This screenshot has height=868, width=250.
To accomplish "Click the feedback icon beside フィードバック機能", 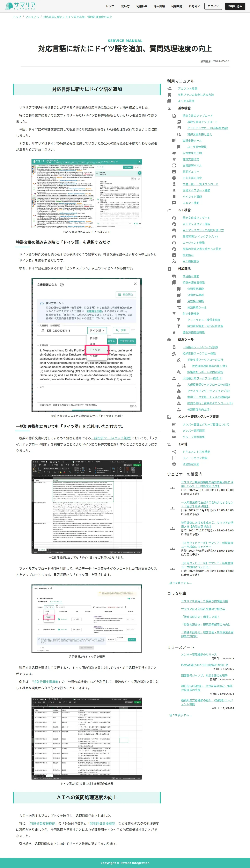I will click(x=174, y=458).
